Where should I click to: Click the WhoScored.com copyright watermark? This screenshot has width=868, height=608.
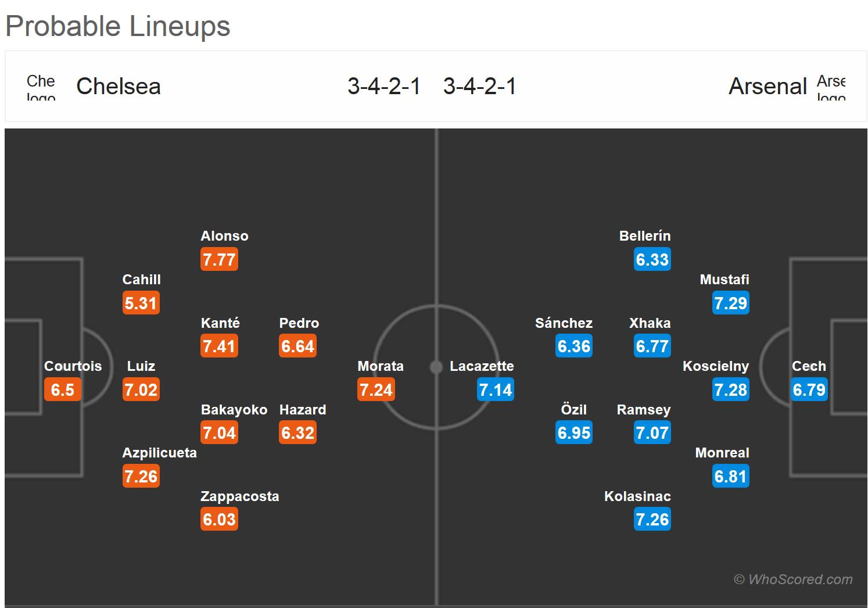coord(793,579)
